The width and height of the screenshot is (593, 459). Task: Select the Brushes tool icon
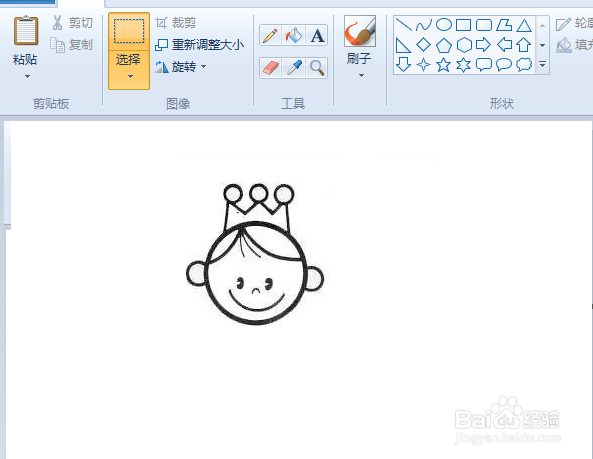360,31
